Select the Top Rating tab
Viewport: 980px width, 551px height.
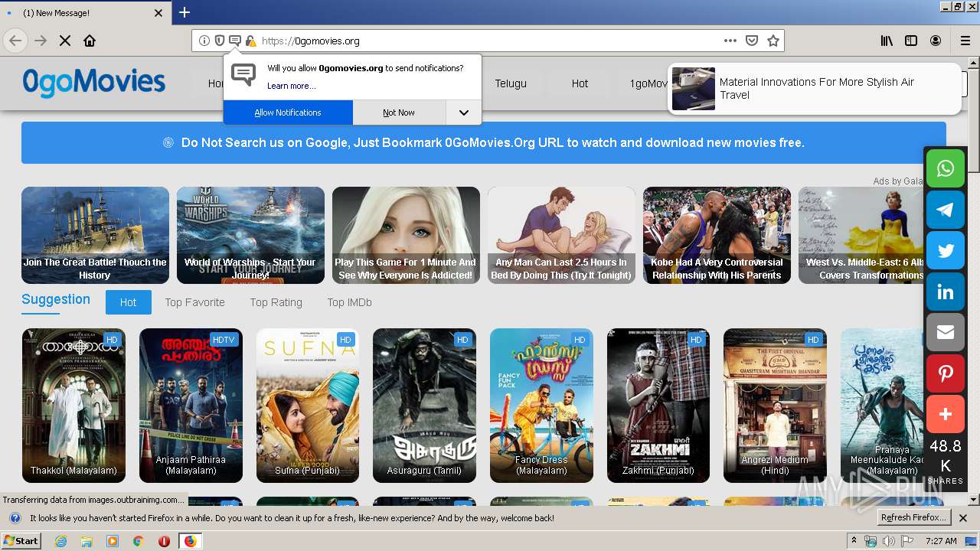click(x=276, y=302)
